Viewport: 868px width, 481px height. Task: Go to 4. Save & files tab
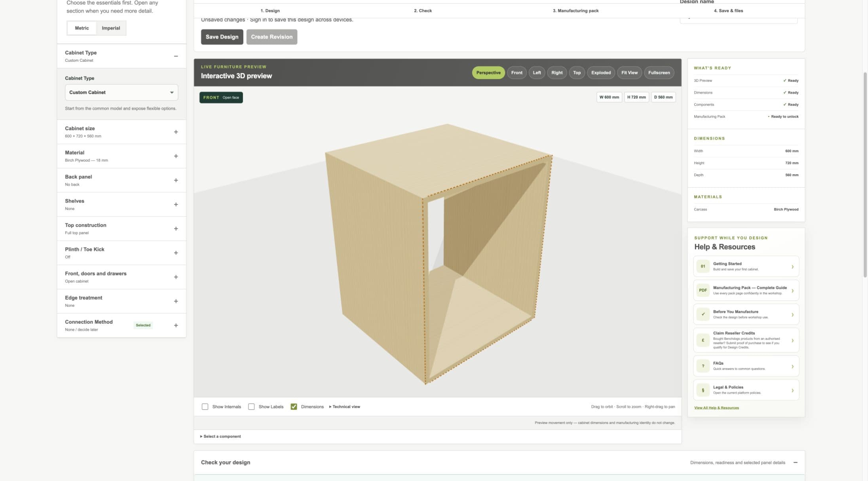[728, 11]
